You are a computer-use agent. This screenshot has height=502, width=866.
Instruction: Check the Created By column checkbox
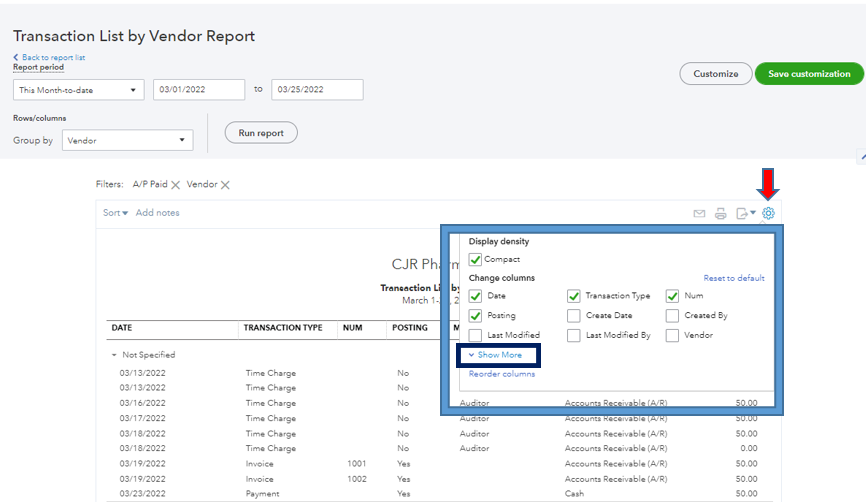672,315
